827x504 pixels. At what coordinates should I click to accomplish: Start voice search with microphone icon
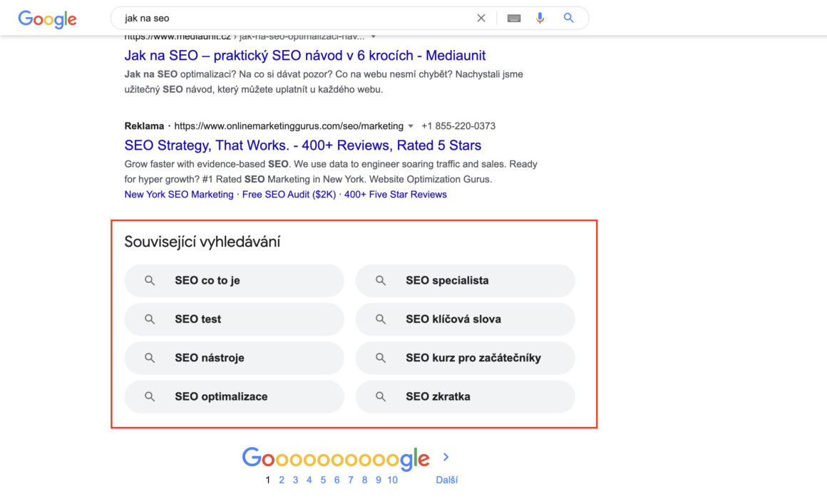click(x=540, y=18)
